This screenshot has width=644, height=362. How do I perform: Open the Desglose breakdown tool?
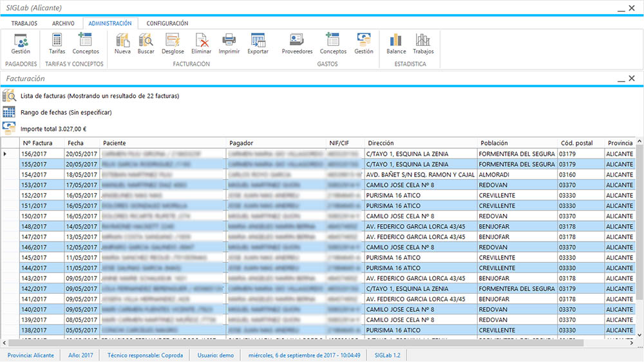[173, 44]
